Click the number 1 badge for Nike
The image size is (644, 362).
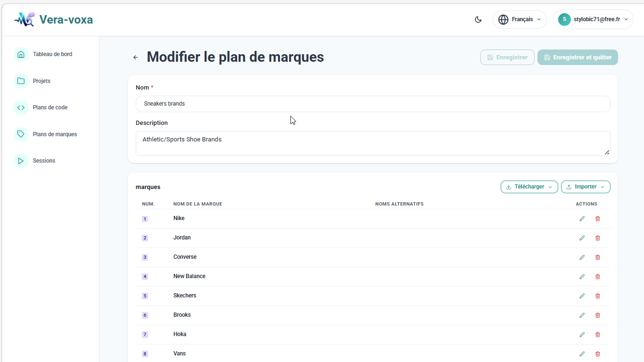coord(145,219)
